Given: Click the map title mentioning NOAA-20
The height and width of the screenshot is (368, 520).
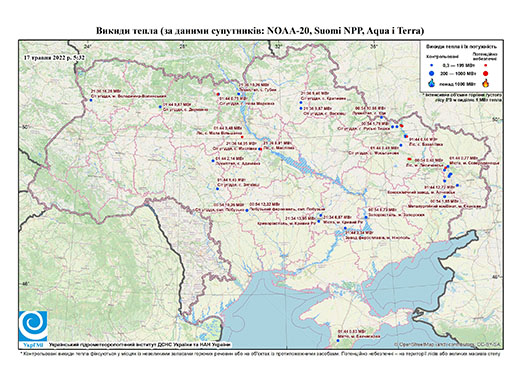Looking at the screenshot, I should point(260,31).
